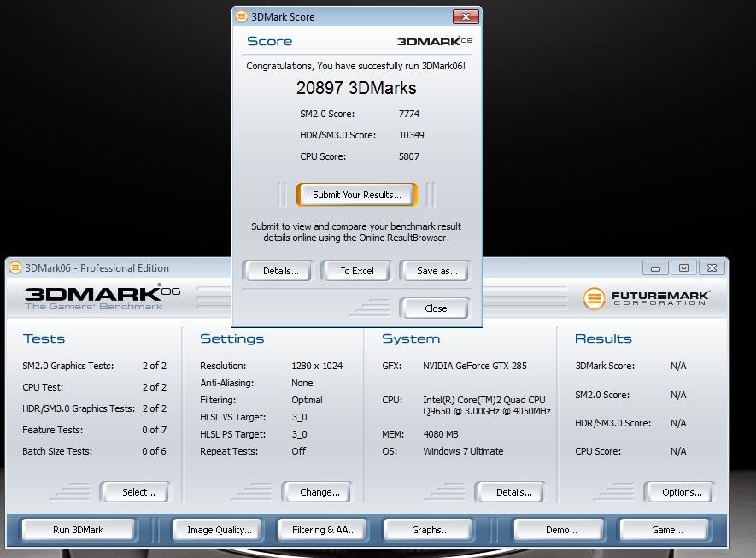This screenshot has width=756, height=558.
Task: Close the 3DMark Score dialog via Close button
Action: tap(436, 308)
